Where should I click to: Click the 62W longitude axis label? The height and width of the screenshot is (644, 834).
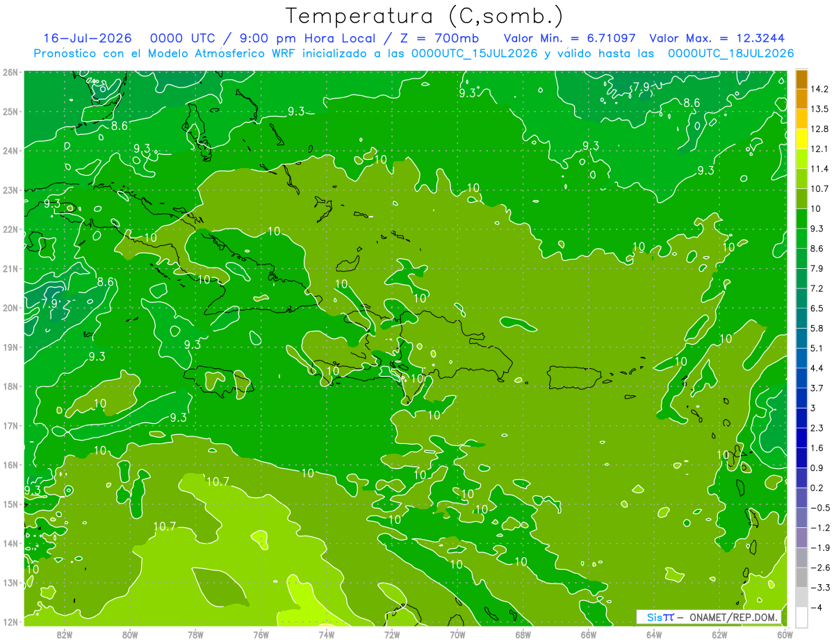point(719,634)
